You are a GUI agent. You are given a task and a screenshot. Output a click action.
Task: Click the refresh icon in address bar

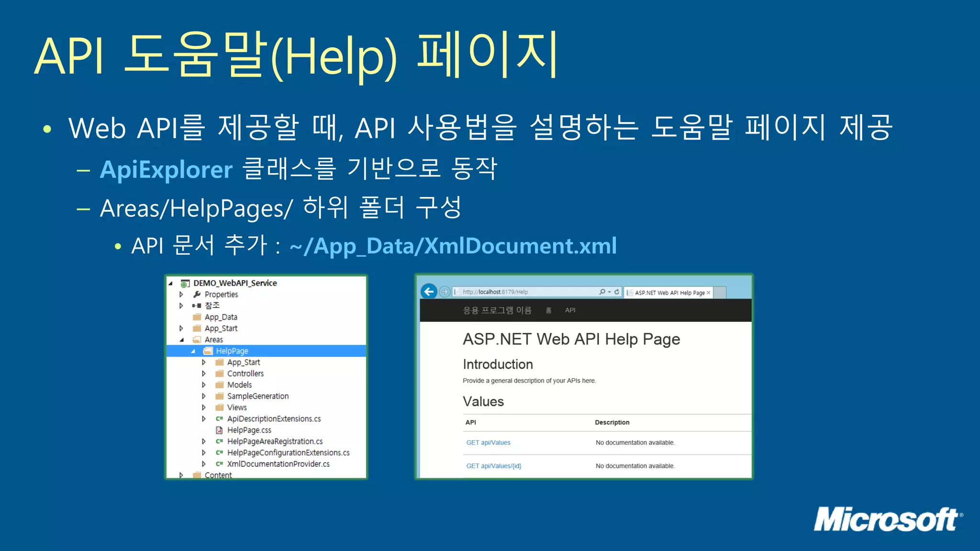coord(617,292)
